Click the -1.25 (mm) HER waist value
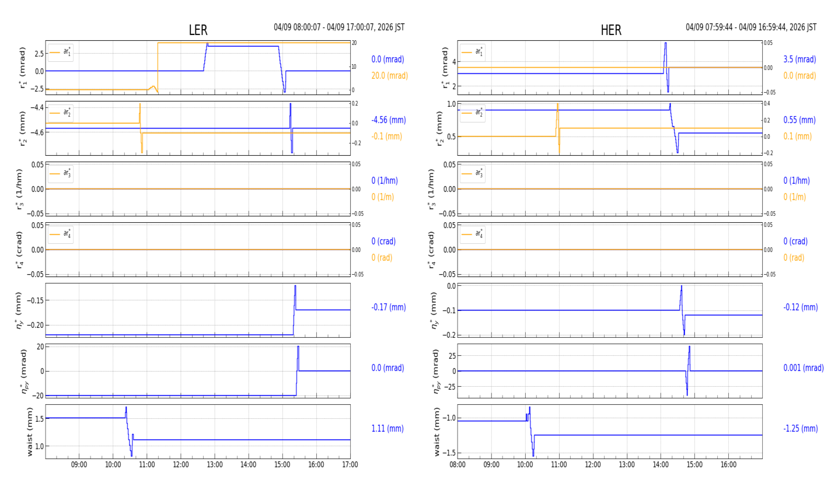The image size is (824, 504). pos(800,429)
